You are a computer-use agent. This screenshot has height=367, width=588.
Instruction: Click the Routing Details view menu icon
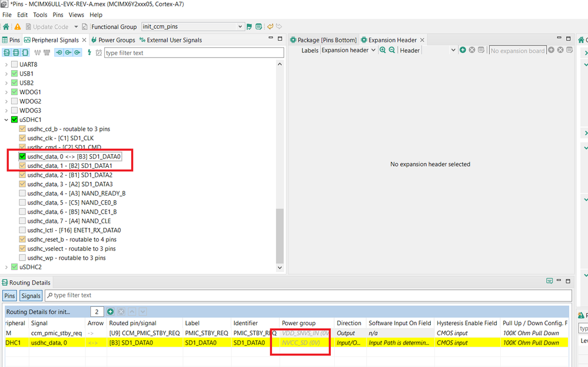[x=549, y=280]
